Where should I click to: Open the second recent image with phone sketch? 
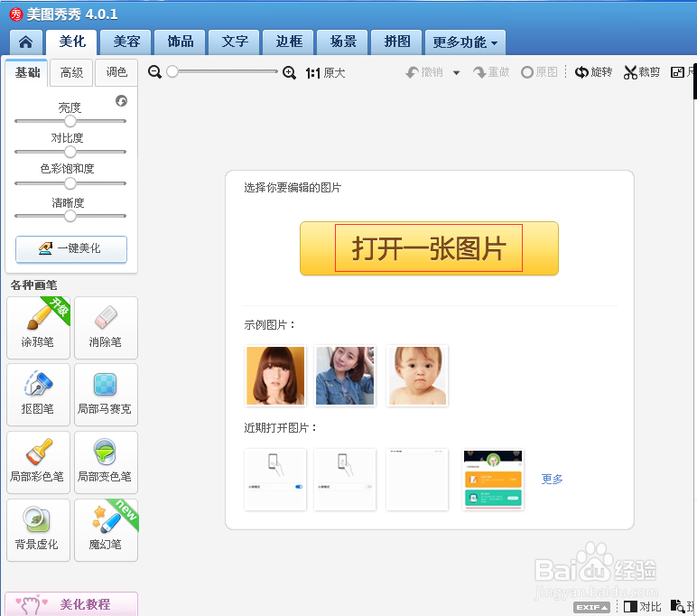(x=345, y=480)
